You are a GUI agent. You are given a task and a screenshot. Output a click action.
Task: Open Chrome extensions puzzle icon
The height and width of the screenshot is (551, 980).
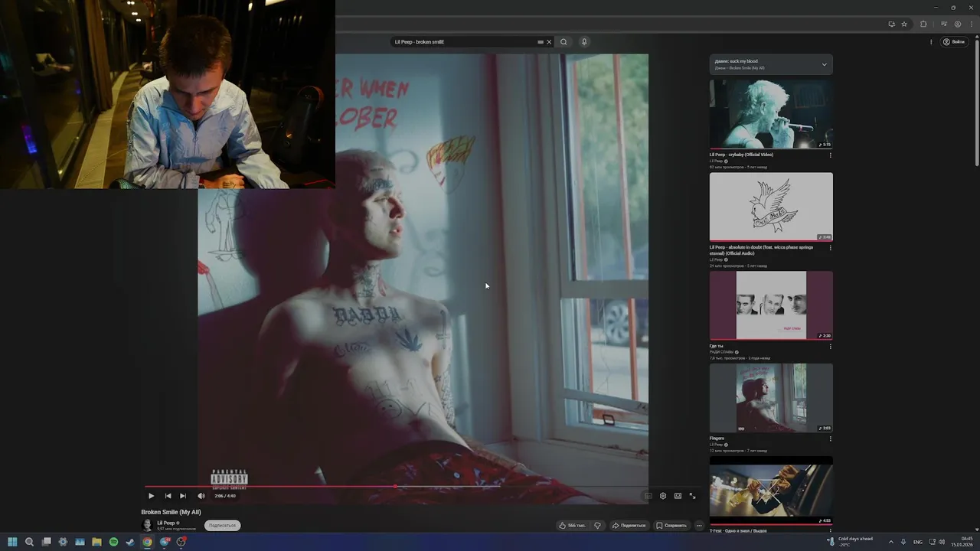(x=923, y=24)
